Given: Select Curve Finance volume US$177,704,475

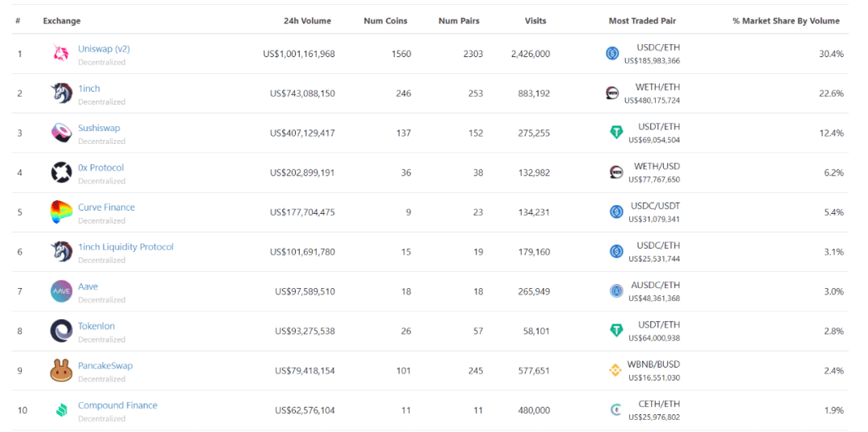Looking at the screenshot, I should pyautogui.click(x=302, y=212).
